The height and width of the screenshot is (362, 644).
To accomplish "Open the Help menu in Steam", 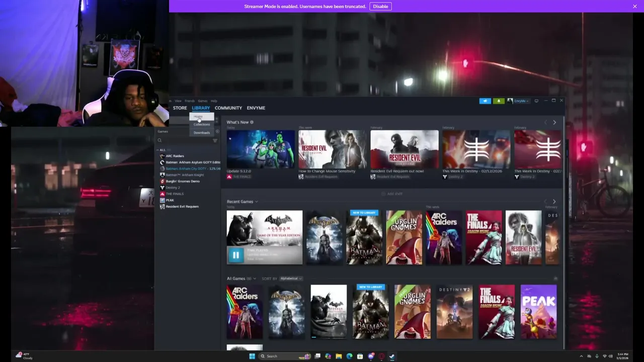I will [214, 101].
